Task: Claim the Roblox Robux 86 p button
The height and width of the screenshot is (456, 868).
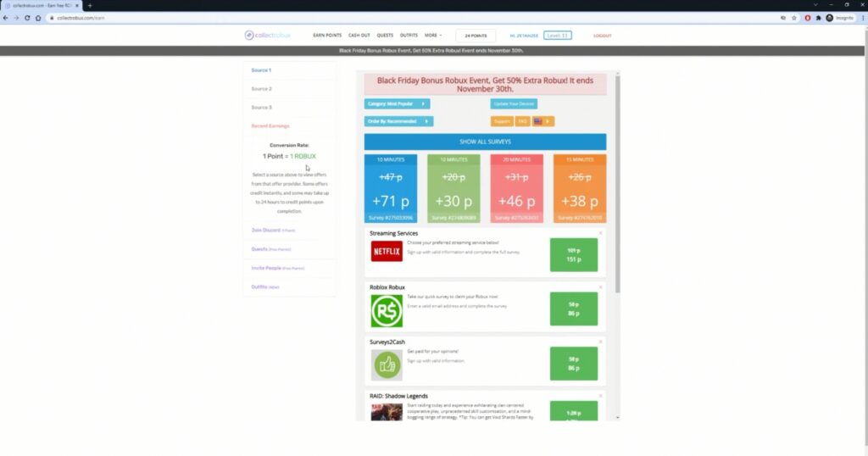Action: (574, 309)
